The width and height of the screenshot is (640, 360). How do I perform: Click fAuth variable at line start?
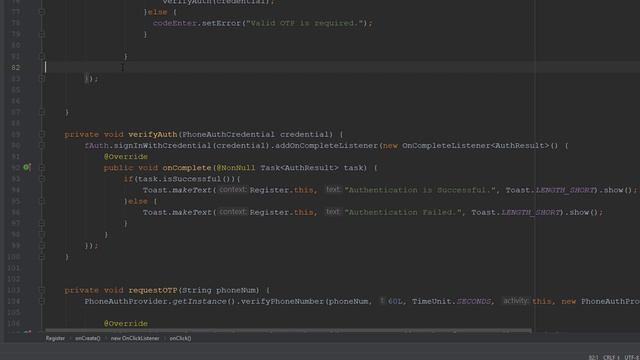[x=97, y=145]
